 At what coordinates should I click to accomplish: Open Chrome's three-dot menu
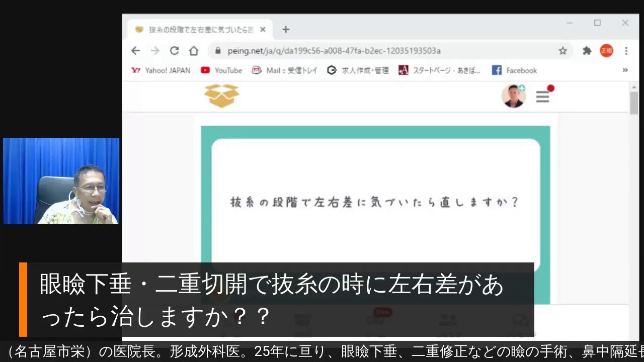click(626, 51)
